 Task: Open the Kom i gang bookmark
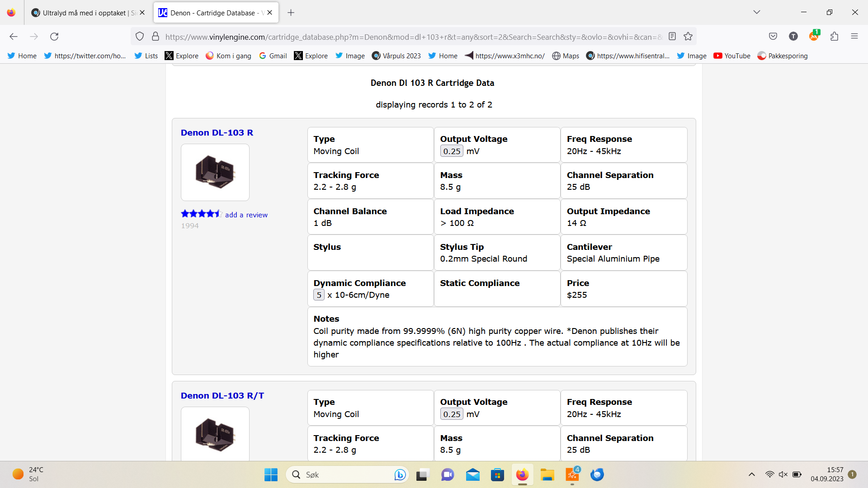[x=229, y=56]
